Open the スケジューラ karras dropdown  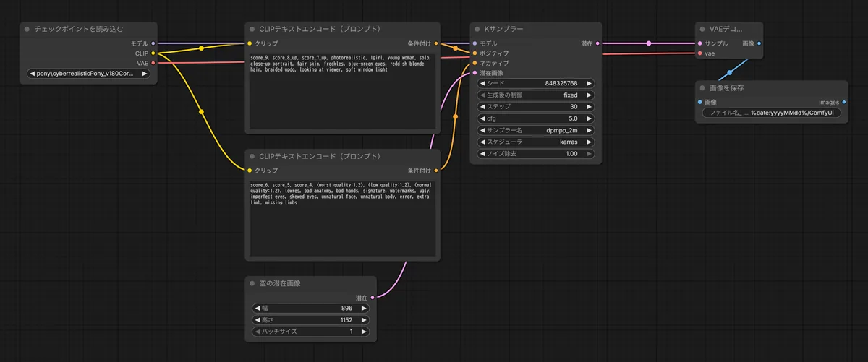(x=536, y=142)
